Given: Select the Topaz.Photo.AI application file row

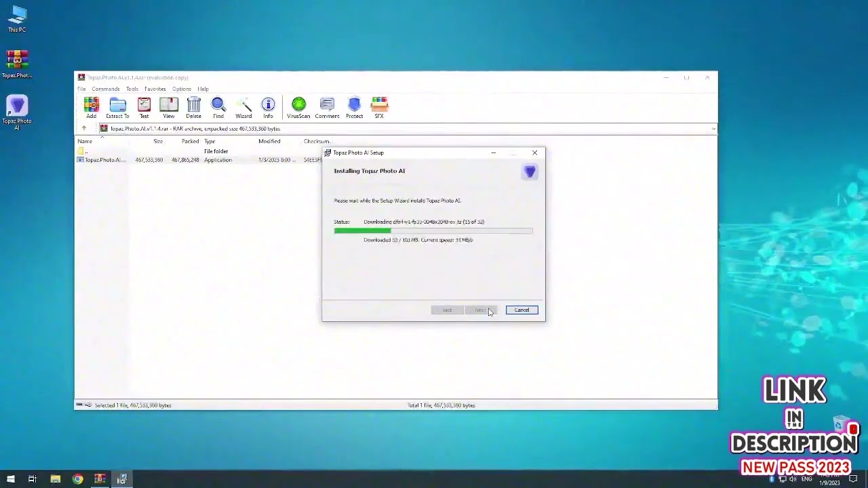Looking at the screenshot, I should coord(199,160).
